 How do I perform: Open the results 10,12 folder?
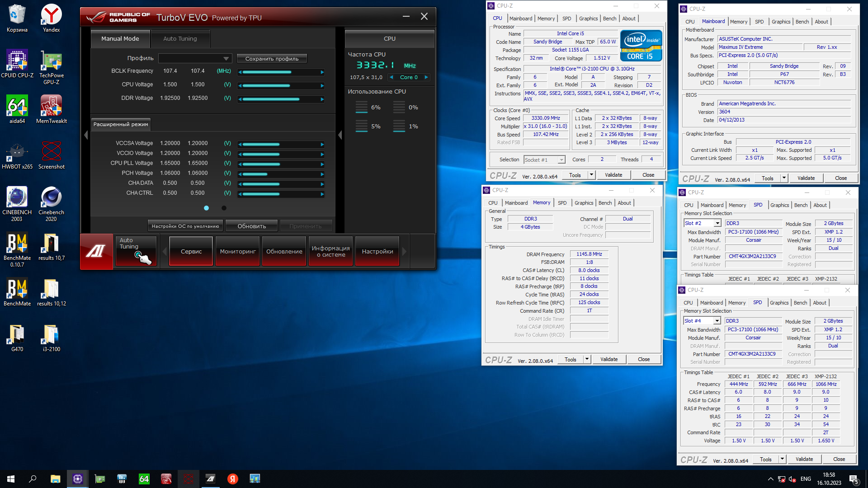(x=51, y=292)
